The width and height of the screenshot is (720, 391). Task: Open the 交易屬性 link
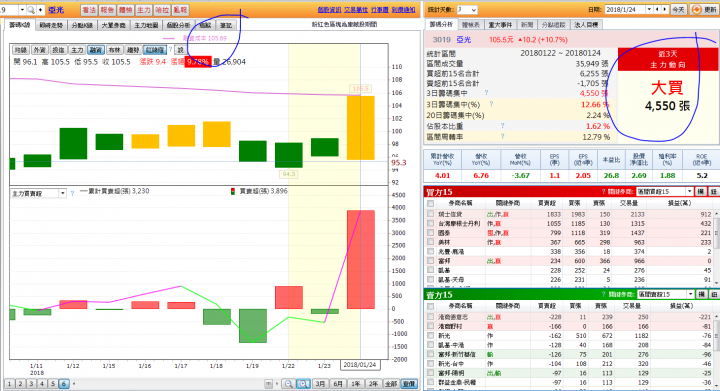[x=356, y=10]
